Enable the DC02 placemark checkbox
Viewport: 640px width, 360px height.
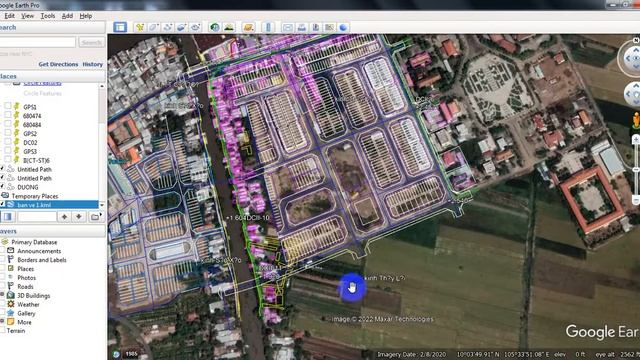coord(7,142)
